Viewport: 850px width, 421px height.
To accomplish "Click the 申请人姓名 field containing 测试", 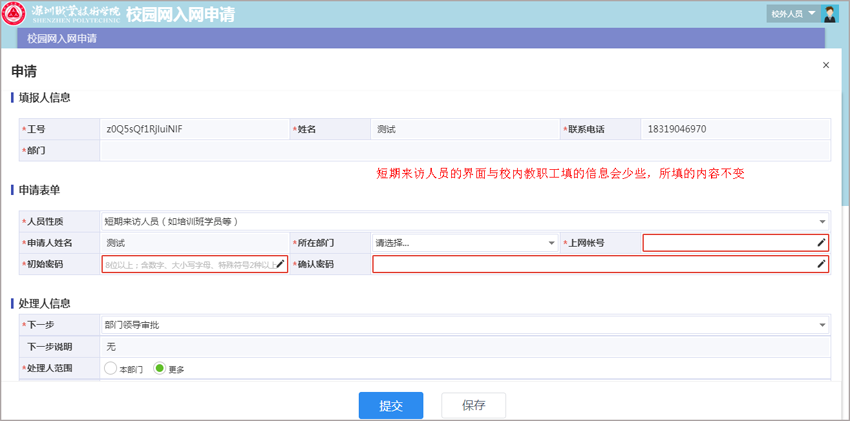I will pyautogui.click(x=194, y=243).
